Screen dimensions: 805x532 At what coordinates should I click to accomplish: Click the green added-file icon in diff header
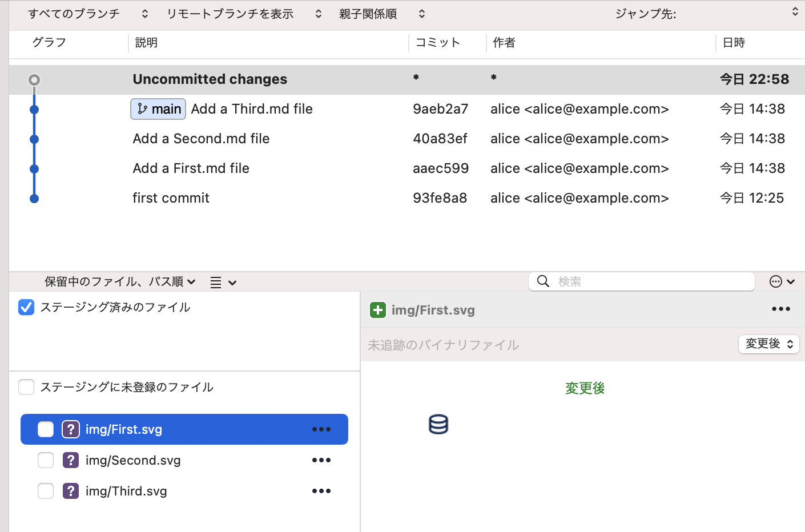(x=378, y=310)
